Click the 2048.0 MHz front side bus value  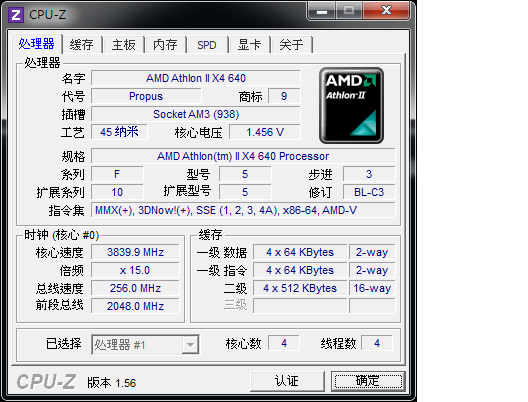(135, 306)
